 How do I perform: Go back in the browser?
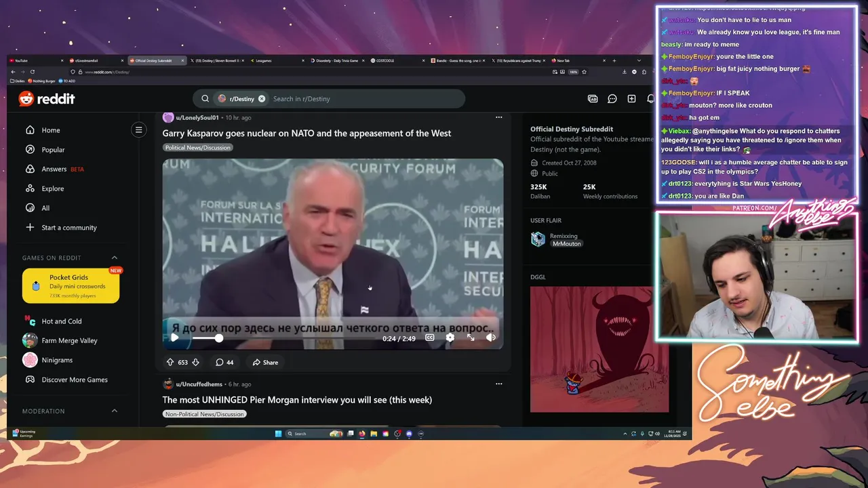pyautogui.click(x=12, y=72)
